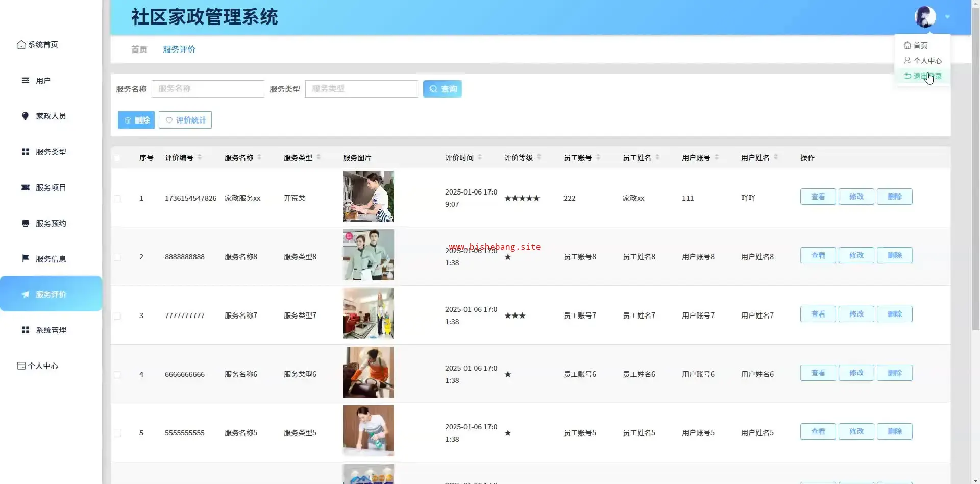This screenshot has width=980, height=484.
Task: Click the 服务信息 flag icon
Action: tap(25, 259)
